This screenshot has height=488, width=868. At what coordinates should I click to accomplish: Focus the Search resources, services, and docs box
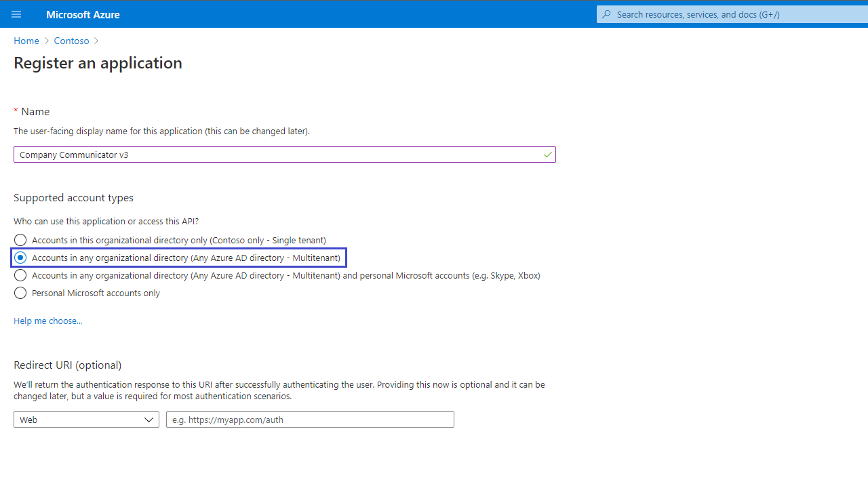click(732, 14)
